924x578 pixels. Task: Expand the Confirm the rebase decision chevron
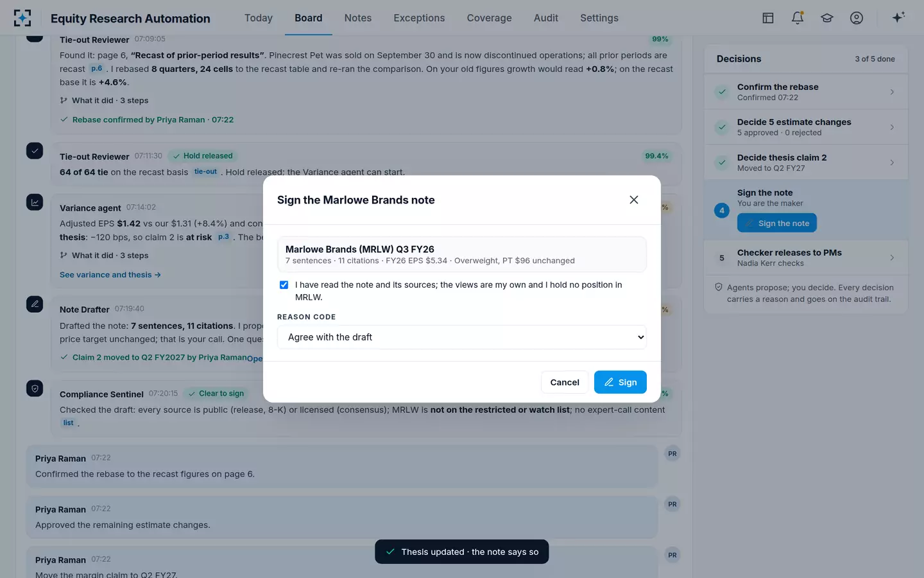click(x=892, y=92)
